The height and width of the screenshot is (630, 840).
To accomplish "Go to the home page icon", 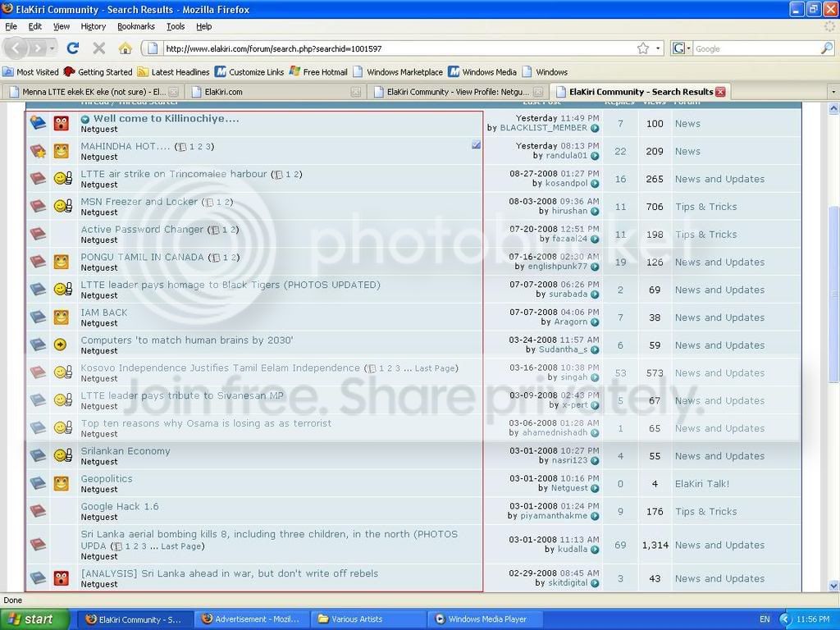I will (x=125, y=48).
